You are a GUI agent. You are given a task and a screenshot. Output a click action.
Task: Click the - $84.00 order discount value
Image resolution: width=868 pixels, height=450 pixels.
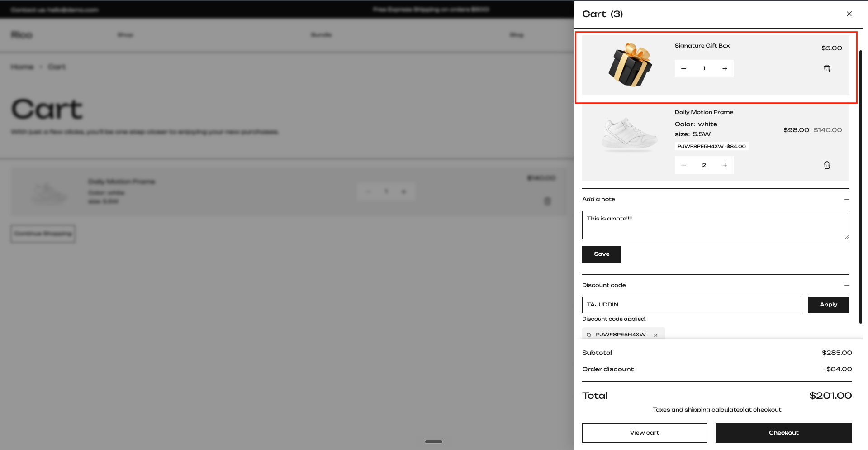tap(837, 369)
